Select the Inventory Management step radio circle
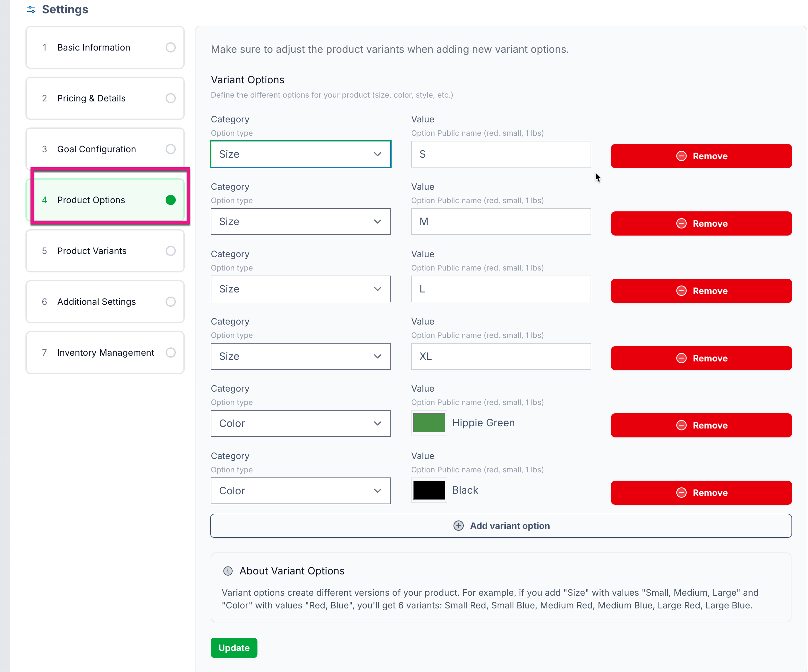The image size is (808, 672). 170,352
